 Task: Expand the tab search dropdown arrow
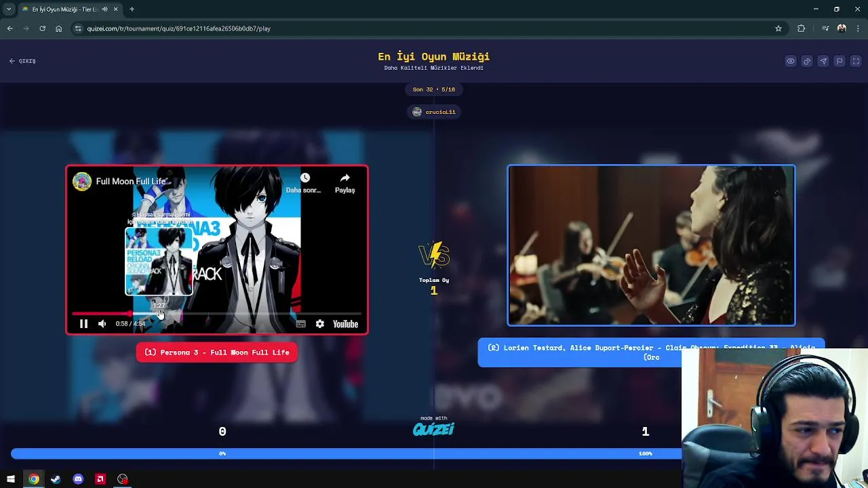coord(8,9)
